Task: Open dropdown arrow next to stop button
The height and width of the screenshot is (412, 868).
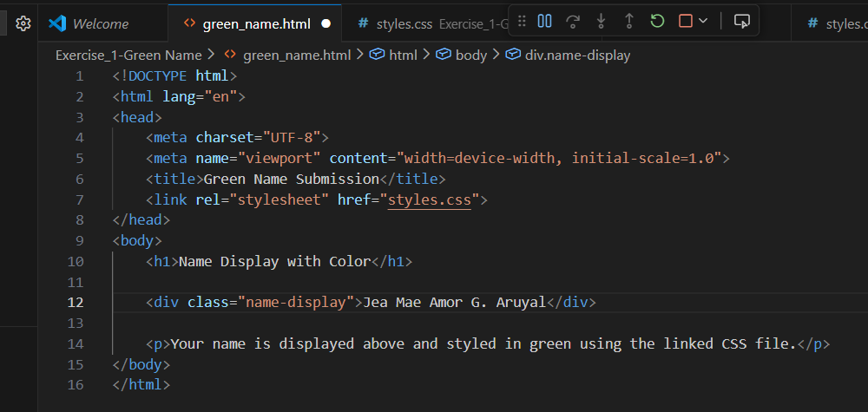Action: [x=703, y=21]
